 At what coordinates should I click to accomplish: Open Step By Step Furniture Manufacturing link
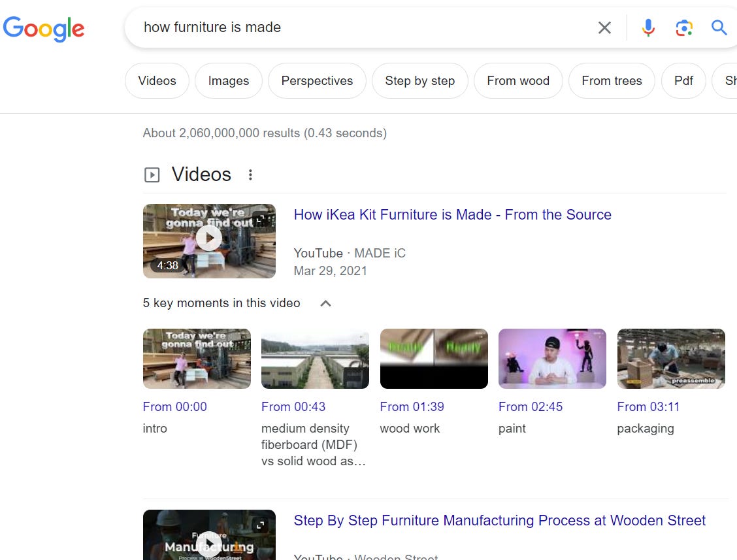point(500,521)
